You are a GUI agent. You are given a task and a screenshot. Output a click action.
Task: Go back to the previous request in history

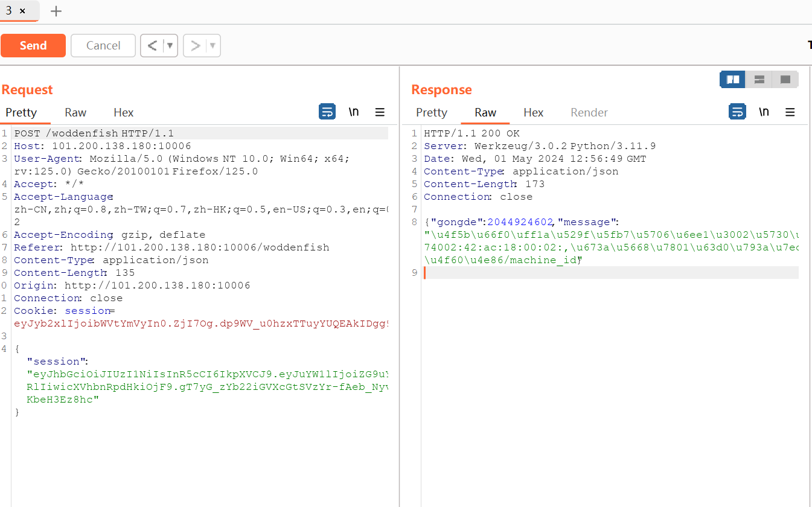pyautogui.click(x=152, y=45)
